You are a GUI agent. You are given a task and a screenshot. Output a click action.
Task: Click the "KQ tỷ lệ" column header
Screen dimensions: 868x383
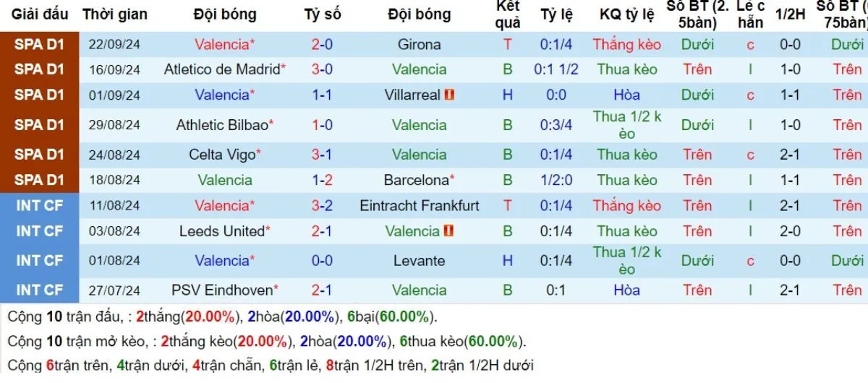pyautogui.click(x=626, y=14)
